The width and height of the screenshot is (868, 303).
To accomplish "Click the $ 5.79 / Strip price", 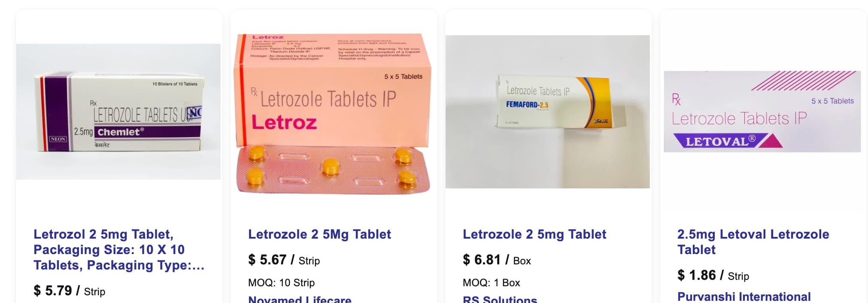I will point(70,291).
